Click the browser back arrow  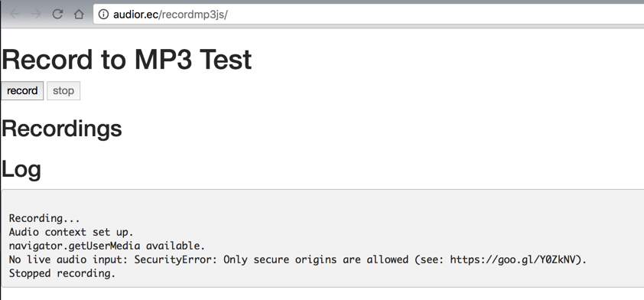[x=15, y=15]
